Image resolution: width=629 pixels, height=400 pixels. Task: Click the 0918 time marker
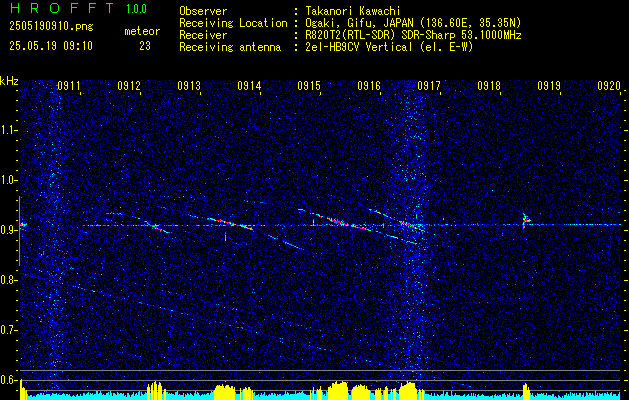pos(489,86)
